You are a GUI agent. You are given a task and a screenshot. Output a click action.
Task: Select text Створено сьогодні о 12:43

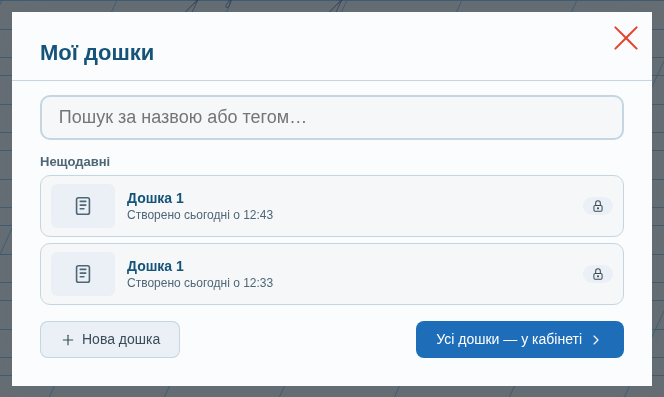pyautogui.click(x=200, y=215)
